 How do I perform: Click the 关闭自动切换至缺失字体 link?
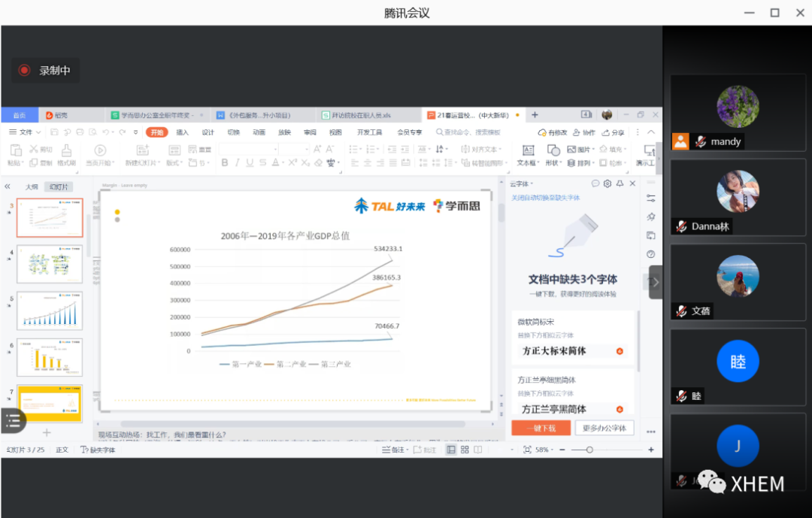click(546, 198)
